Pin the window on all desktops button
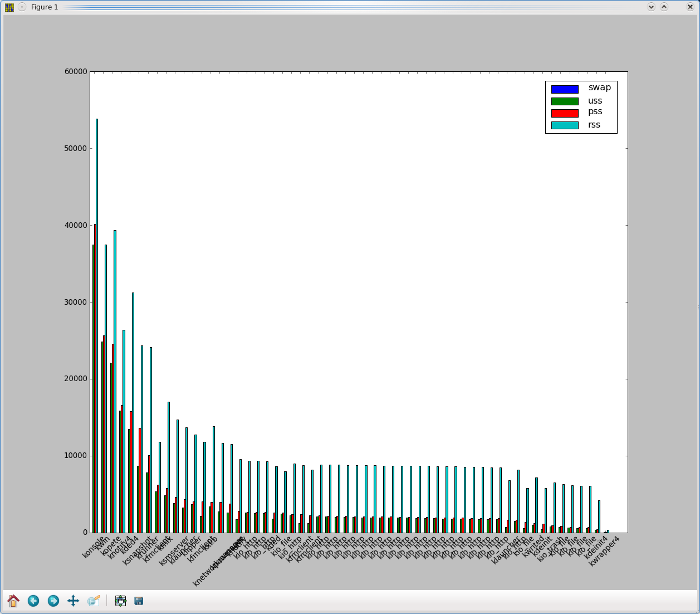 [22, 7]
